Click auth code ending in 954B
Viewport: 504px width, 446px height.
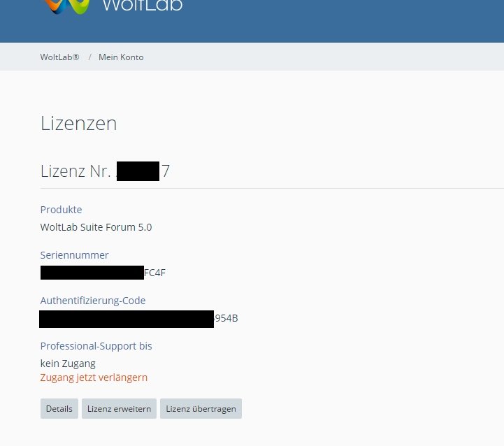(138, 319)
